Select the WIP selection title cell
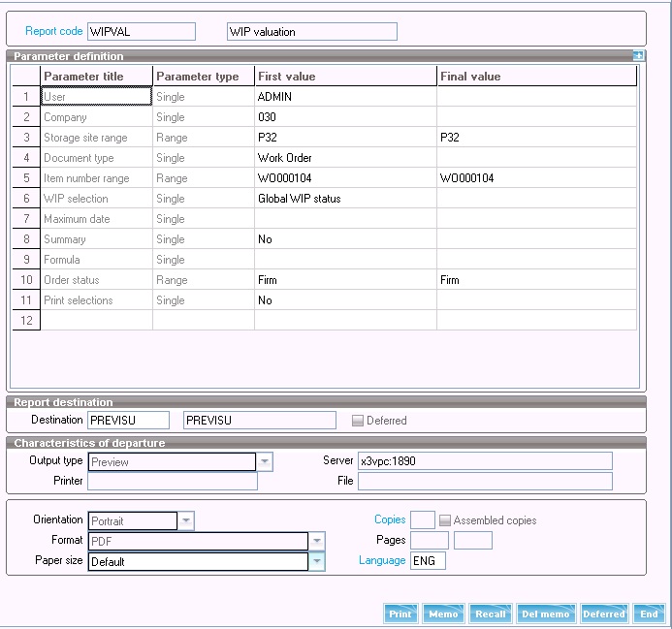Image resolution: width=672 pixels, height=629 pixels. tap(96, 199)
